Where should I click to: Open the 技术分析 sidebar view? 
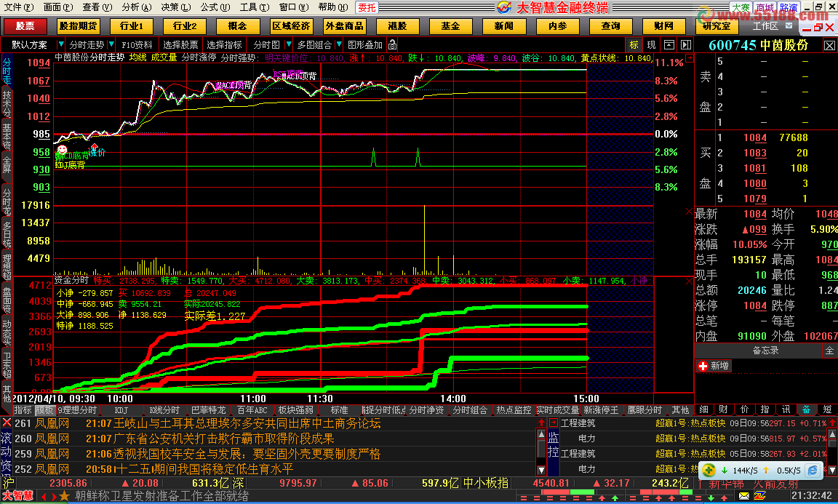click(x=7, y=104)
